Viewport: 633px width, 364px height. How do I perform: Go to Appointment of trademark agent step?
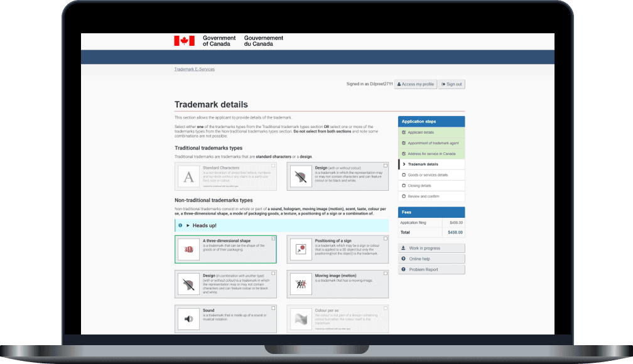pos(431,143)
